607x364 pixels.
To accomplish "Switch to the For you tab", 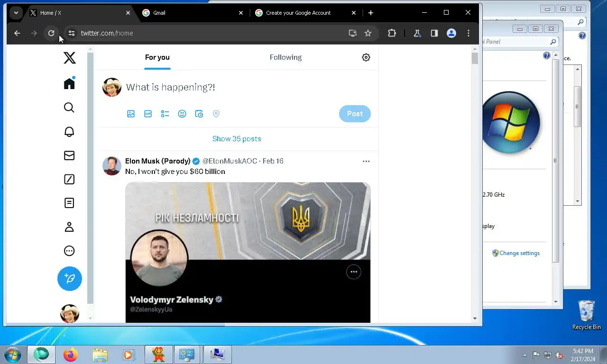I will (157, 57).
